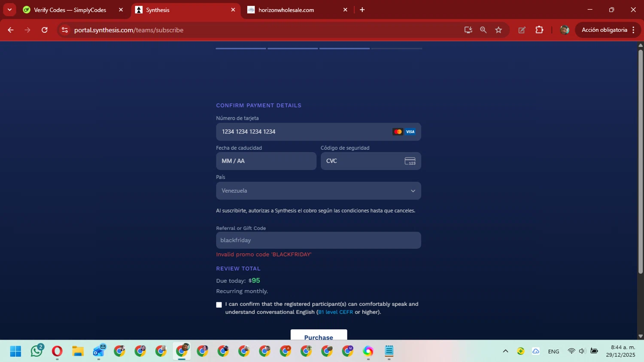
Task: Click the install app icon in address bar
Action: point(468,30)
